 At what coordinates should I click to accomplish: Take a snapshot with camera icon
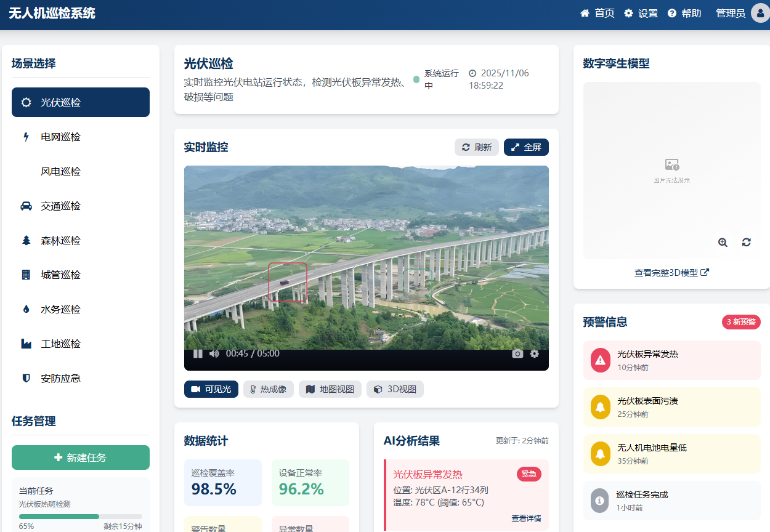(517, 353)
